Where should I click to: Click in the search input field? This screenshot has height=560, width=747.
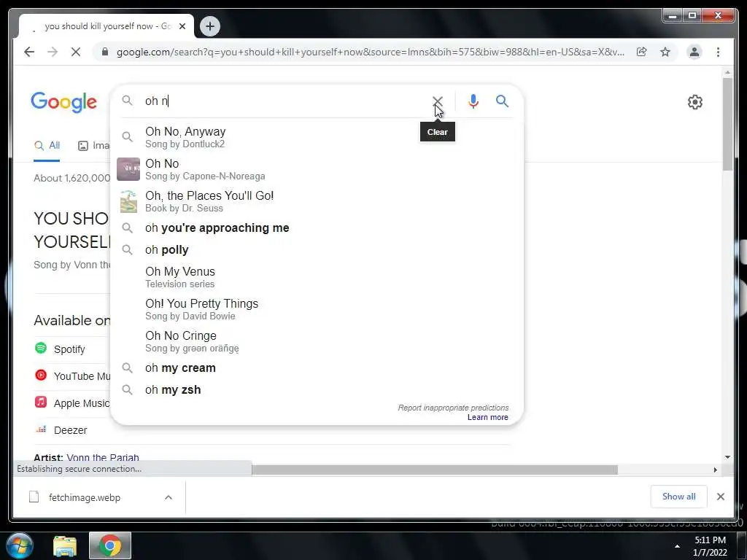(x=286, y=101)
